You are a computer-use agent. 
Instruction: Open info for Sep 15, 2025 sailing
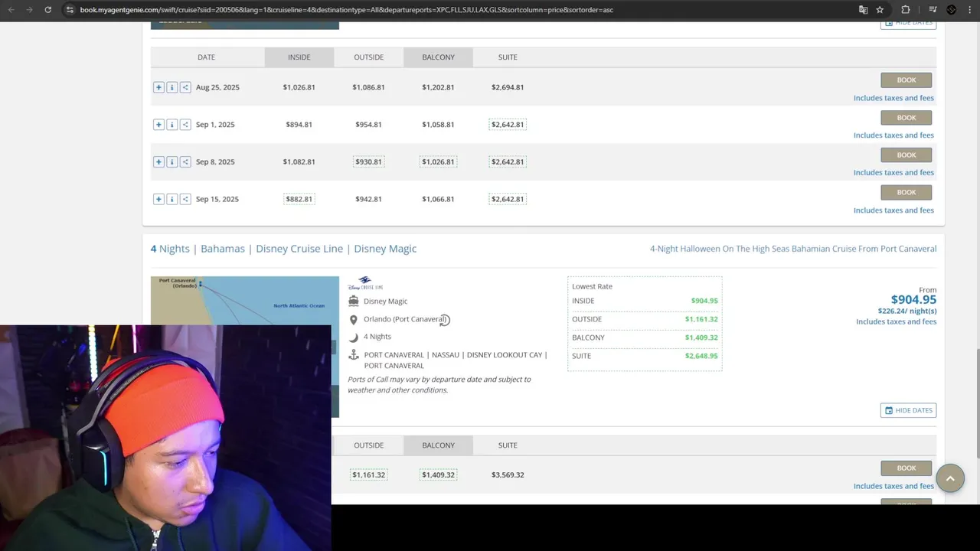click(171, 199)
